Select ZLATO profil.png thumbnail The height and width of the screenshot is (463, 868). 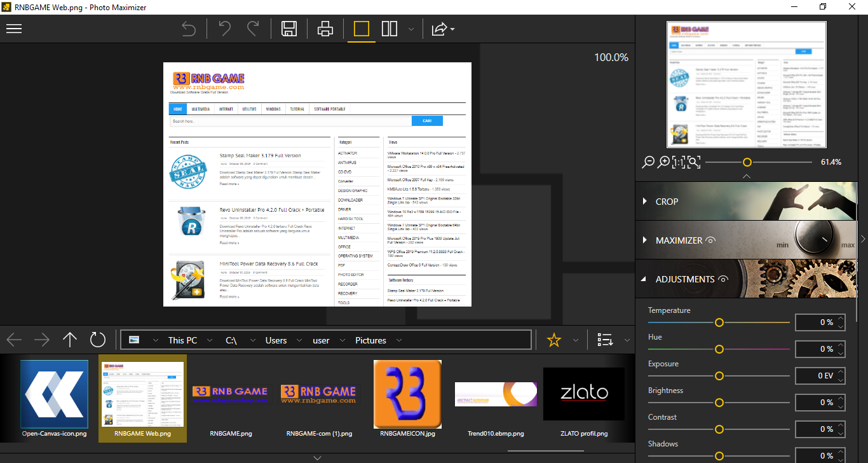coord(584,399)
